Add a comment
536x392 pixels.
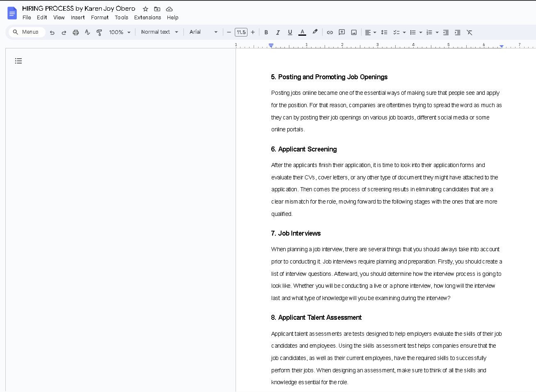tap(341, 32)
